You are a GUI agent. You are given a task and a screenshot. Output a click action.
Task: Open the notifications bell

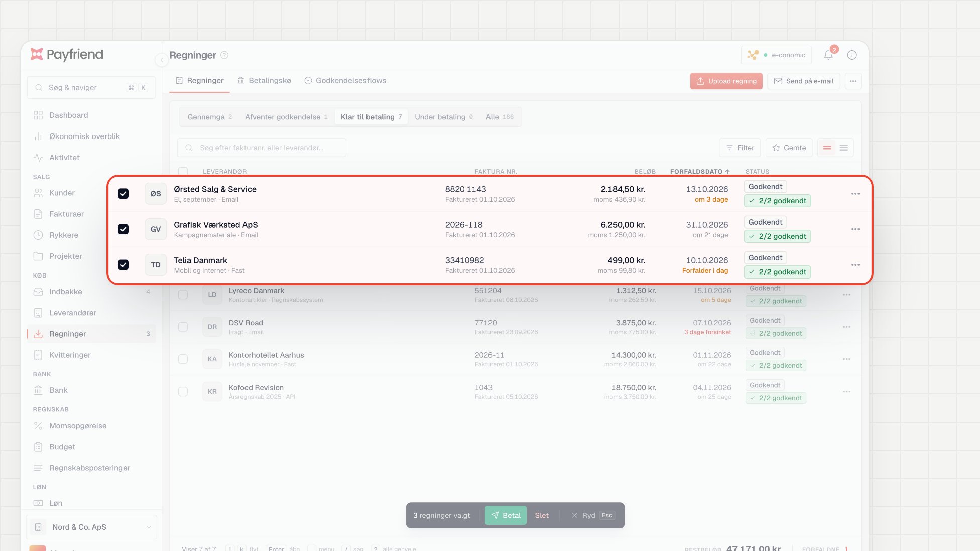tap(828, 55)
